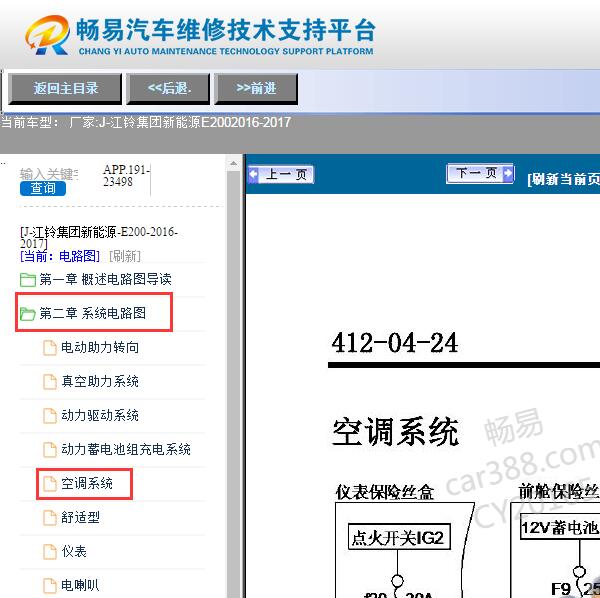Click the 412-04-24 page number text

(395, 342)
